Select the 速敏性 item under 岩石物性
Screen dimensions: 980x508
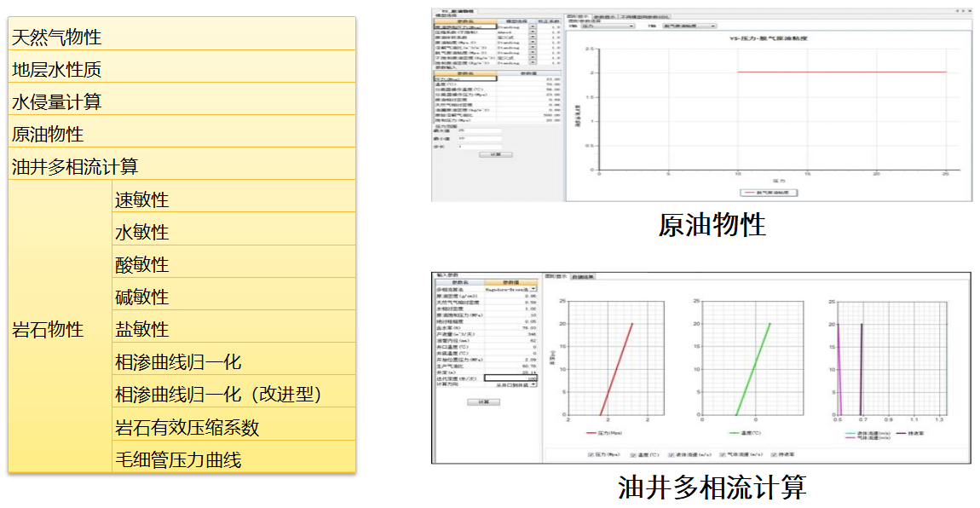pos(141,199)
